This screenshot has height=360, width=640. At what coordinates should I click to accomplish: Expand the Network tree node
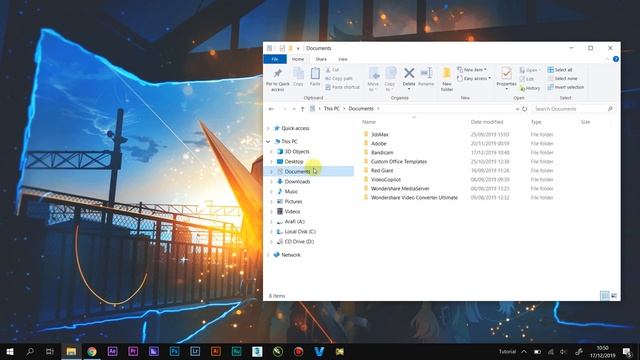pos(268,255)
